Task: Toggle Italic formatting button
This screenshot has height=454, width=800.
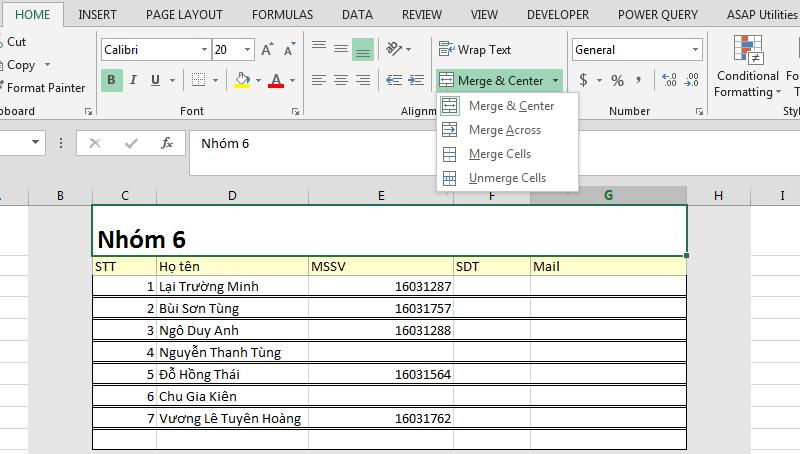Action: [x=133, y=80]
